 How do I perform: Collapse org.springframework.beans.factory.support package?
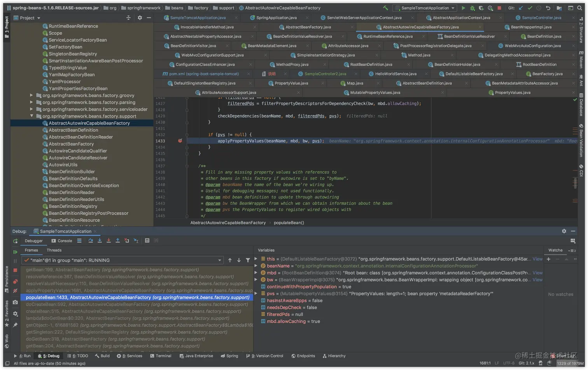31,116
